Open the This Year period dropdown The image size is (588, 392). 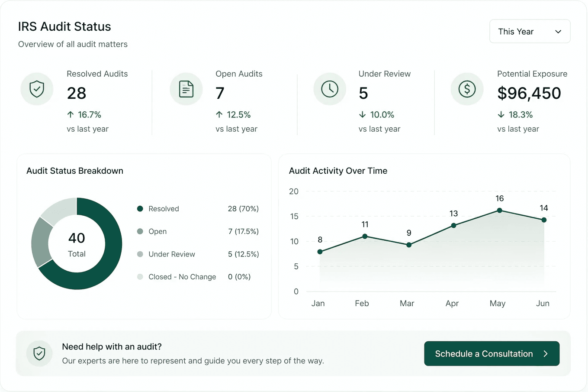pyautogui.click(x=530, y=31)
